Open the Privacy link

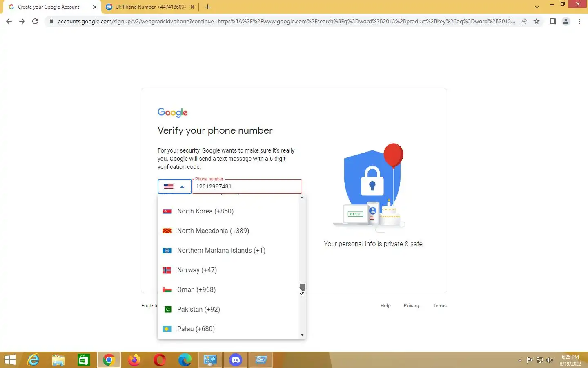412,306
